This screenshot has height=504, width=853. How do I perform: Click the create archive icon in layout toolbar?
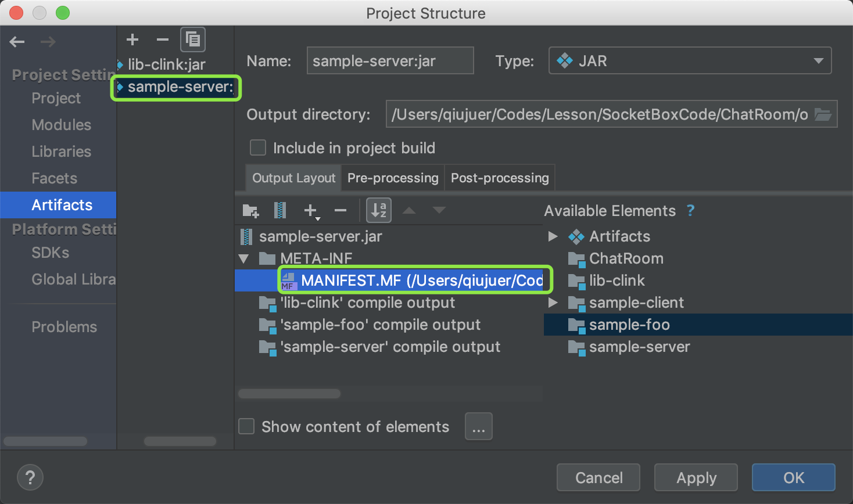point(280,210)
